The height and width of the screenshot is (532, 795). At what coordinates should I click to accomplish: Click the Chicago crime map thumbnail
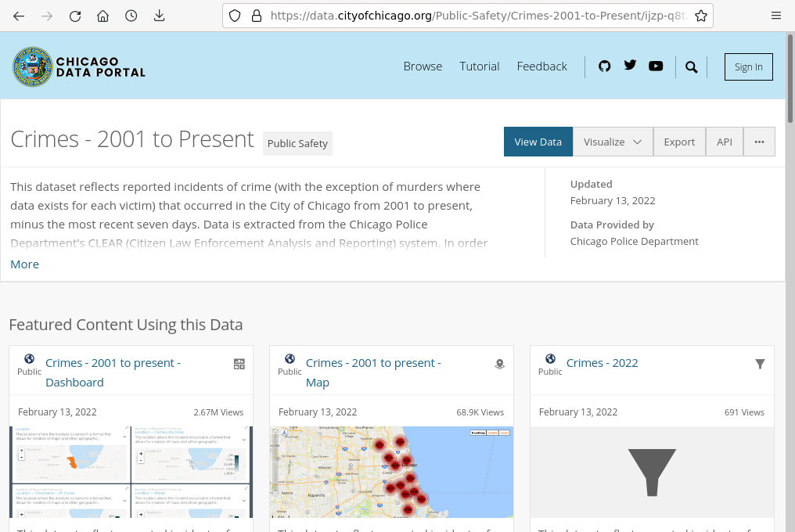tap(391, 472)
